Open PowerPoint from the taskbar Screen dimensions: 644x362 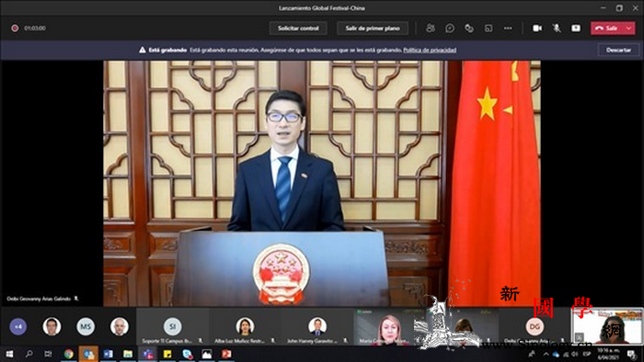[x=226, y=354]
